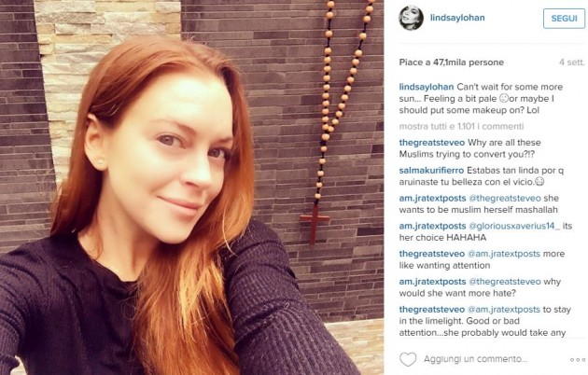The image size is (588, 375).
Task: Open am.jratextposts username on 'her choice' comment
Action: (432, 226)
